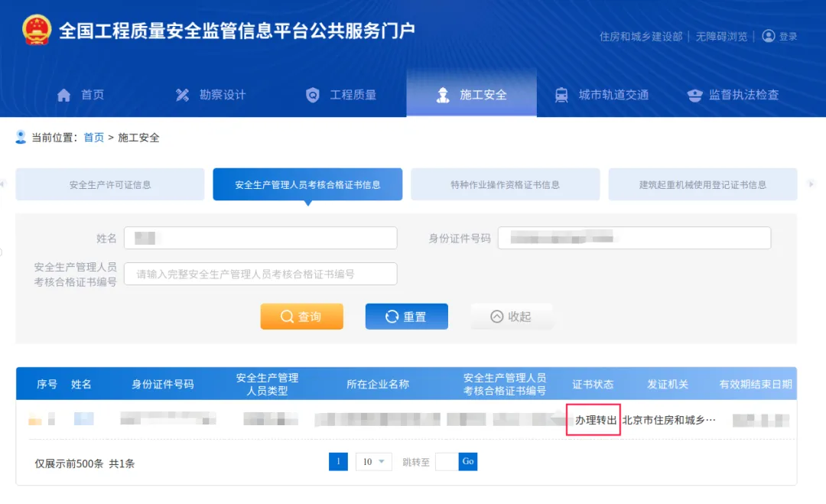Image resolution: width=826 pixels, height=504 pixels.
Task: Open 首页 home navigation item
Action: pos(81,95)
